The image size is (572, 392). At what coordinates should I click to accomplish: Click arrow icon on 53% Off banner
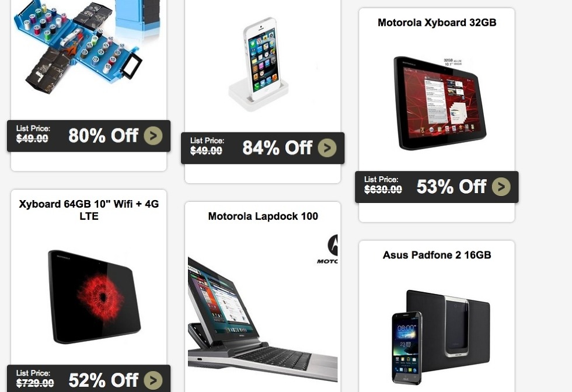coord(501,187)
